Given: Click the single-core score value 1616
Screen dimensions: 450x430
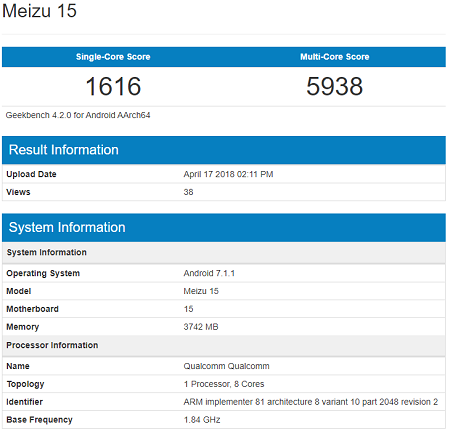Looking at the screenshot, I should (x=113, y=86).
